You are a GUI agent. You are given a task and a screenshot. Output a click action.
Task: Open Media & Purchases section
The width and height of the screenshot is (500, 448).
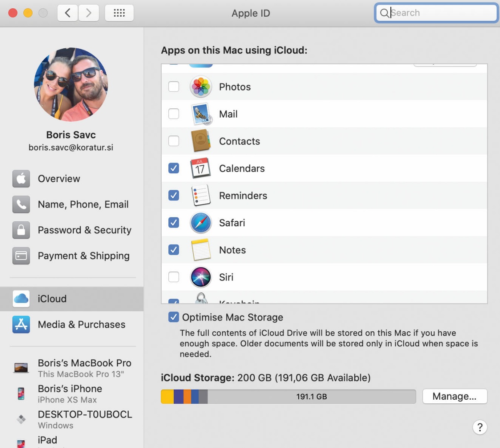point(72,325)
